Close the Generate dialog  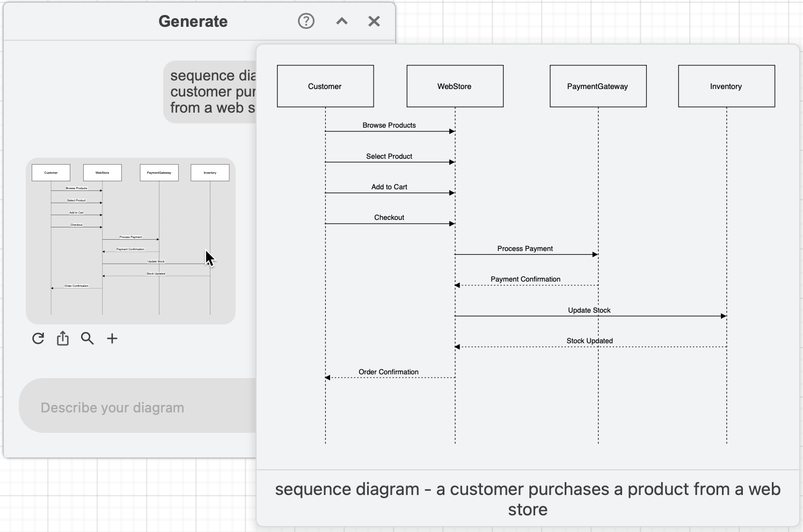(x=374, y=21)
